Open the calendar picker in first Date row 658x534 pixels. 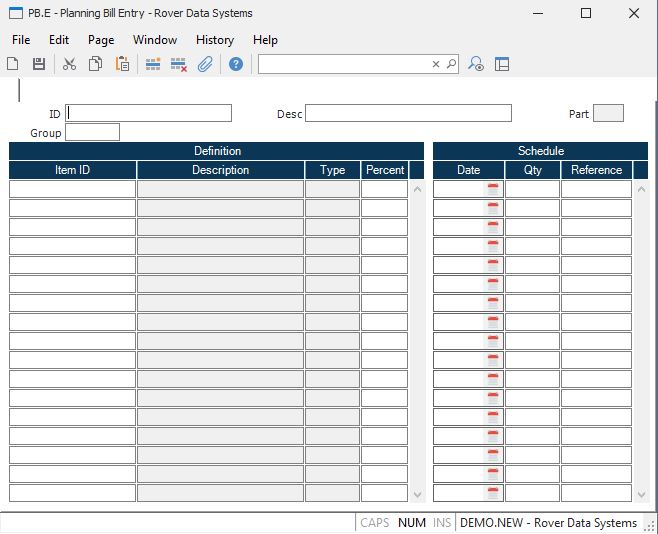point(492,189)
